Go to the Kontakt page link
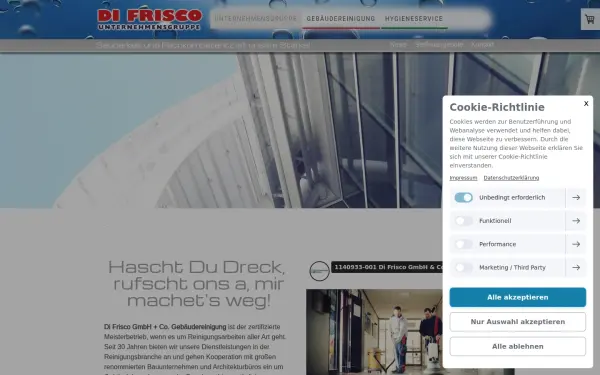 point(482,45)
